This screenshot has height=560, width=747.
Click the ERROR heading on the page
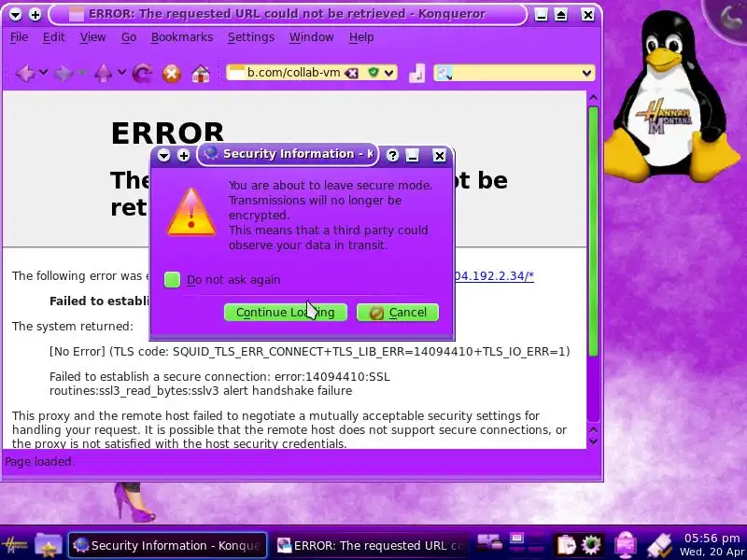167,133
